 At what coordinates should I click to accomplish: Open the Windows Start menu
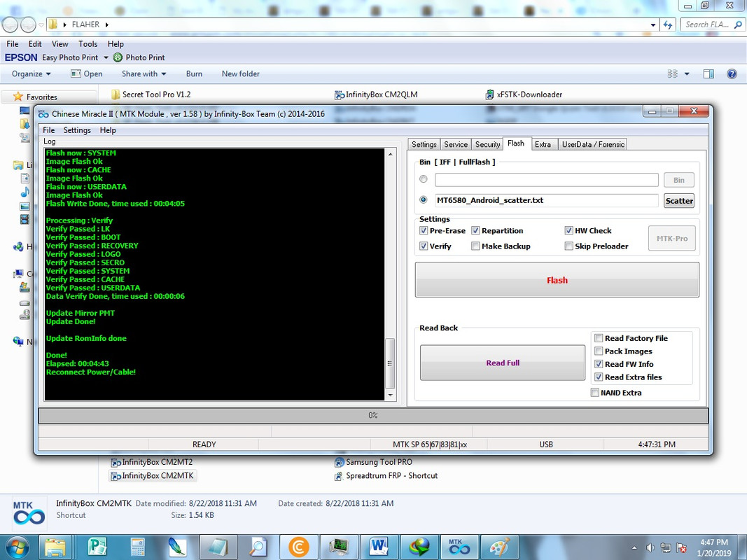tap(17, 547)
